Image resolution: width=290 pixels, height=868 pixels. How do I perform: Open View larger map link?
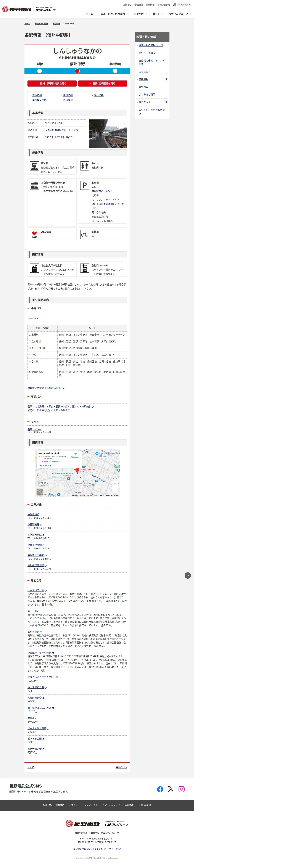[45, 465]
